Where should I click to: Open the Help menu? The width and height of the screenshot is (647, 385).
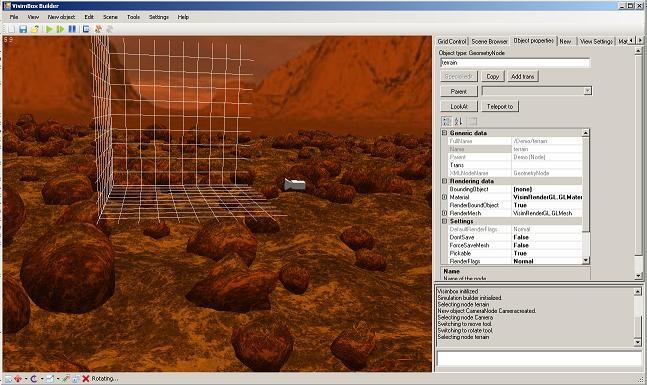click(183, 17)
